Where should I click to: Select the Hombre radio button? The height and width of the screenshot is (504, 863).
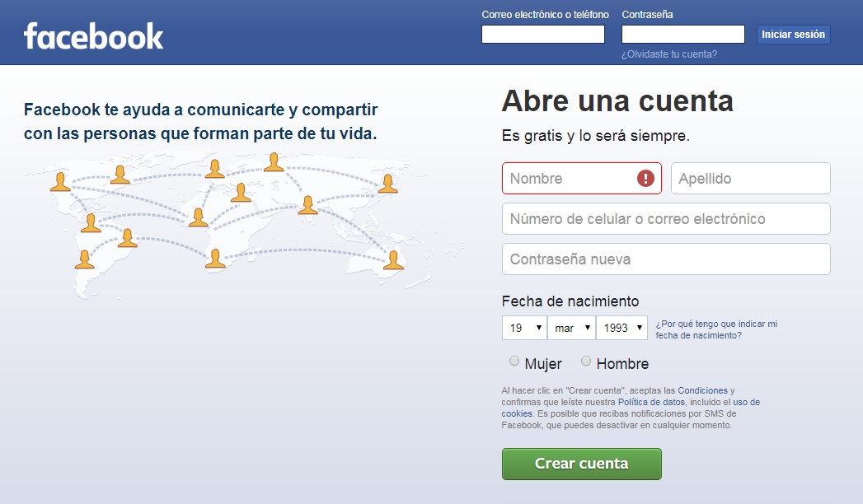click(585, 361)
